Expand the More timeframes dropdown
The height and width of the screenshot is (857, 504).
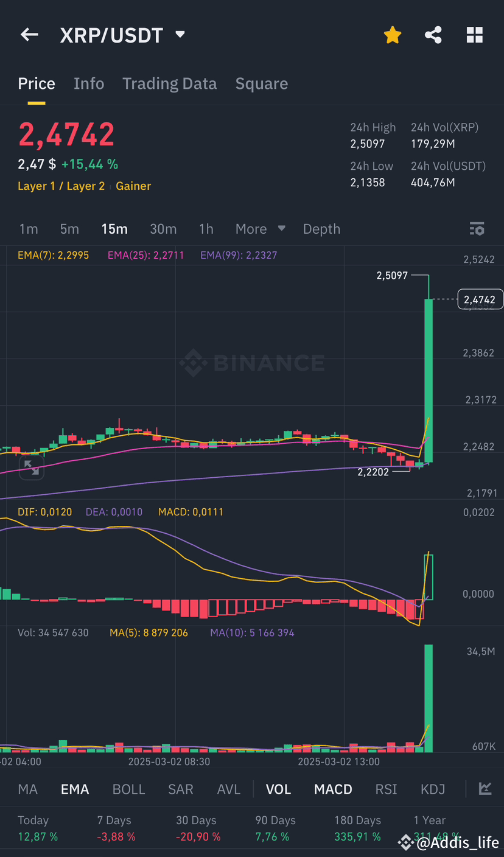coord(260,229)
